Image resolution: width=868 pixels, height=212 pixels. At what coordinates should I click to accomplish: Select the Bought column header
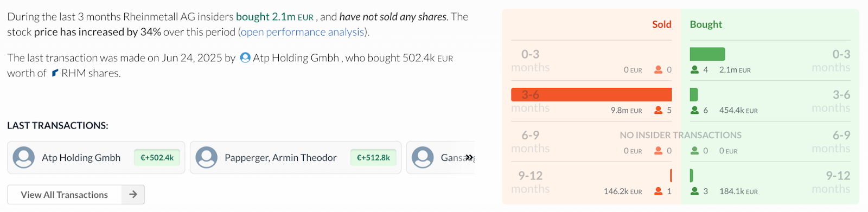(706, 24)
